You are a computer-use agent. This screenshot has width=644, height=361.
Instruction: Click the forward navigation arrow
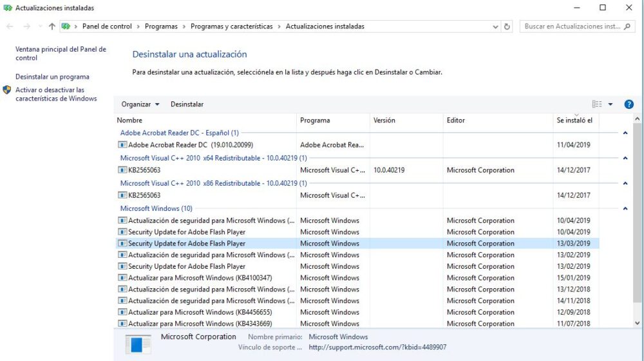coord(26,26)
